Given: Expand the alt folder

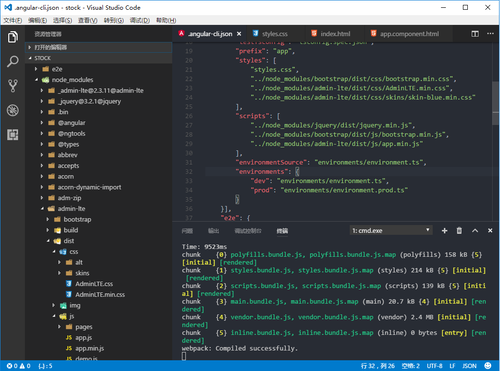Looking at the screenshot, I should click(99, 262).
